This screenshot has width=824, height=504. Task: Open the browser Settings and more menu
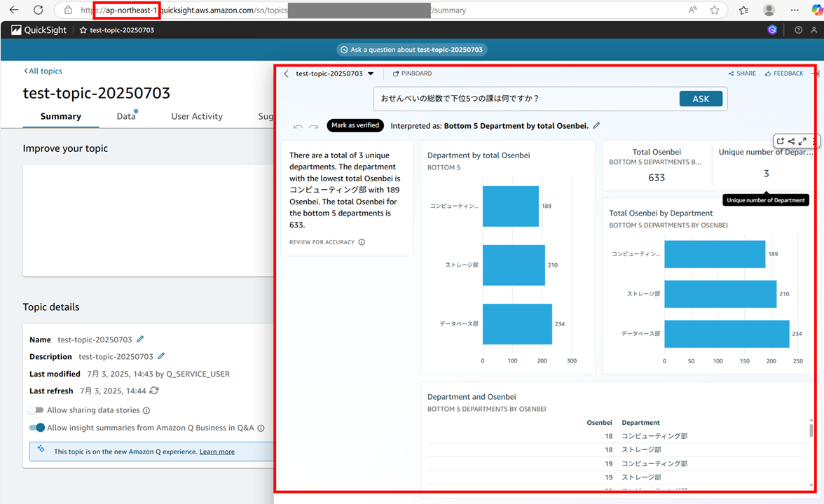(x=795, y=10)
